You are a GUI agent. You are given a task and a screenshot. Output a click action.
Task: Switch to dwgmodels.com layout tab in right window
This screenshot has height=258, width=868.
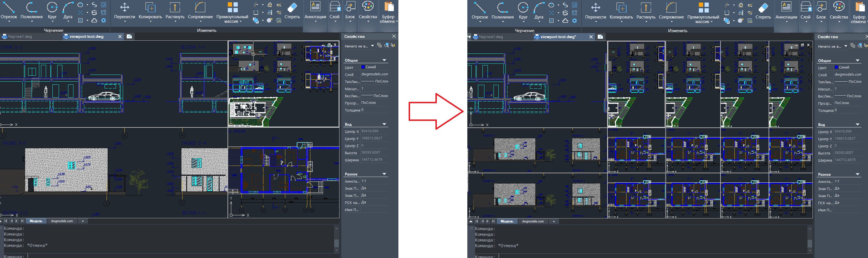533,221
